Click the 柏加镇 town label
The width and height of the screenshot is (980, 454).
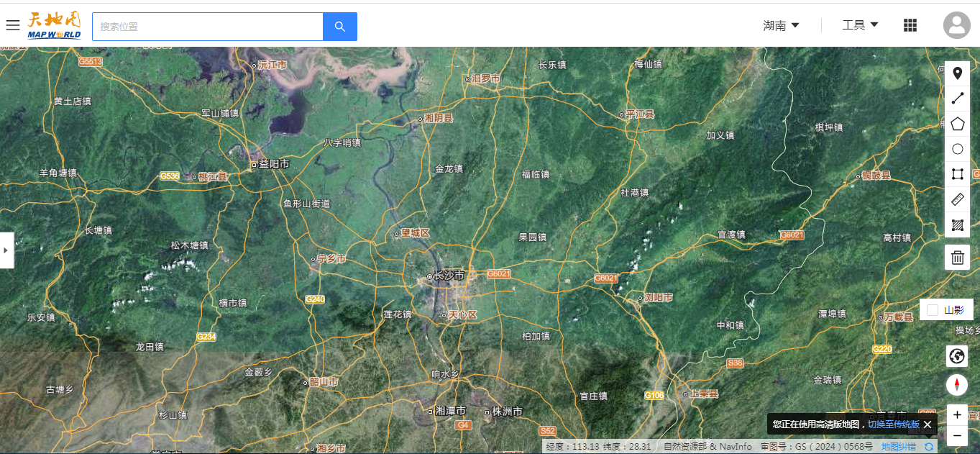tap(536, 336)
